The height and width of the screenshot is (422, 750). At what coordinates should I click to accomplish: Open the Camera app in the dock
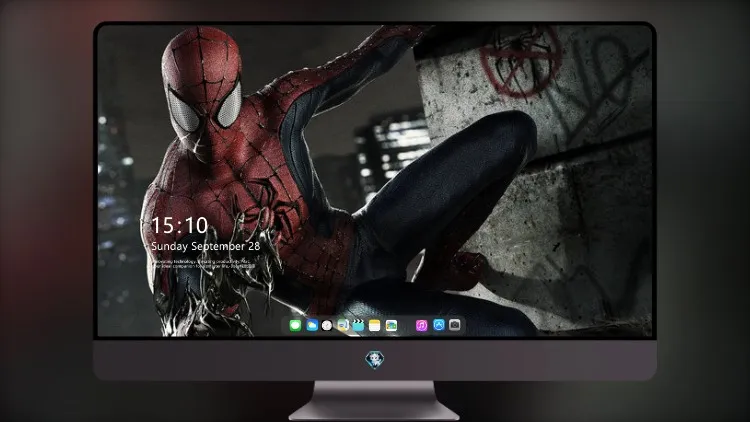point(455,325)
